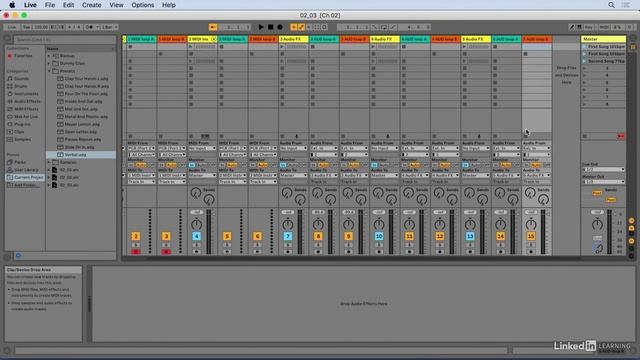Launch the Second Song 77bpm scene
640x360 pixels.
584,61
